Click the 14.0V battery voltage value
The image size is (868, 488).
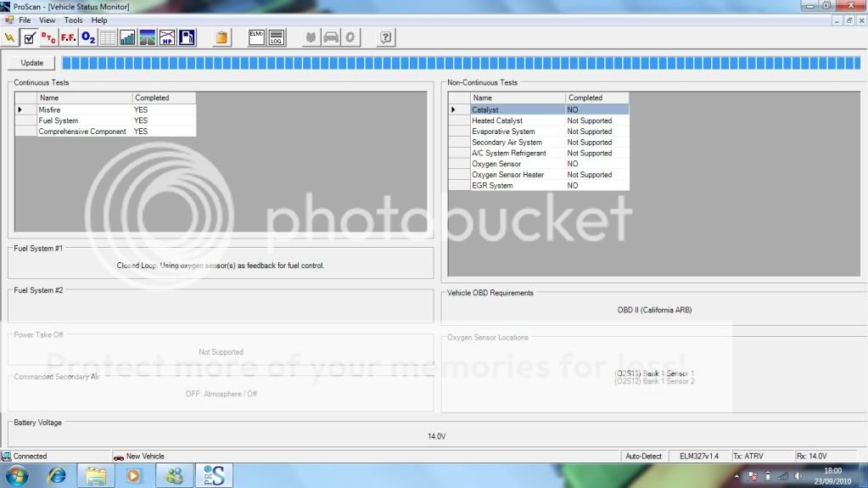tap(436, 436)
